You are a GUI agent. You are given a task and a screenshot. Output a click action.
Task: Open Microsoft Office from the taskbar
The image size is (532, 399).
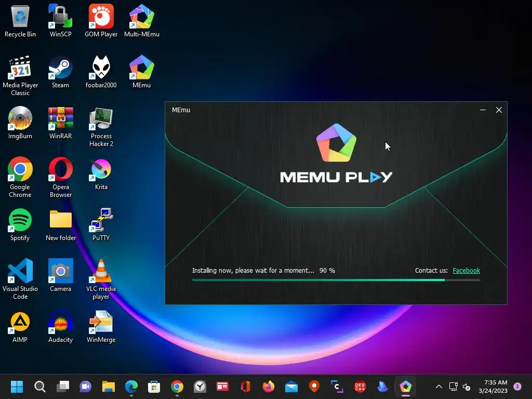[x=246, y=387]
